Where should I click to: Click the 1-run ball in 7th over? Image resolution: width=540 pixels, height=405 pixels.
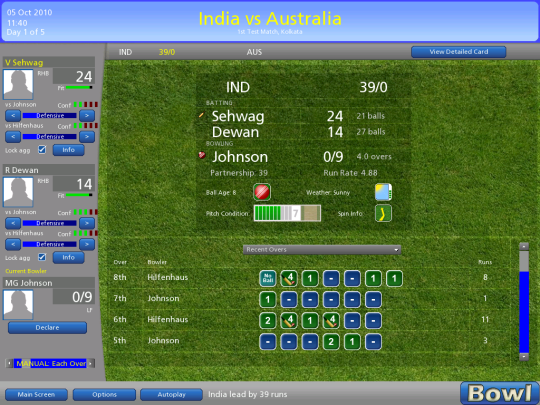[x=268, y=300]
